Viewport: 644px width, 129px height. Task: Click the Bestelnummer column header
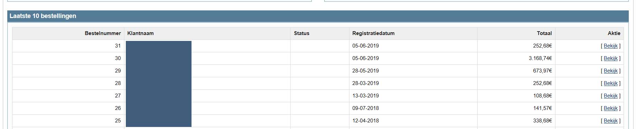pyautogui.click(x=103, y=33)
